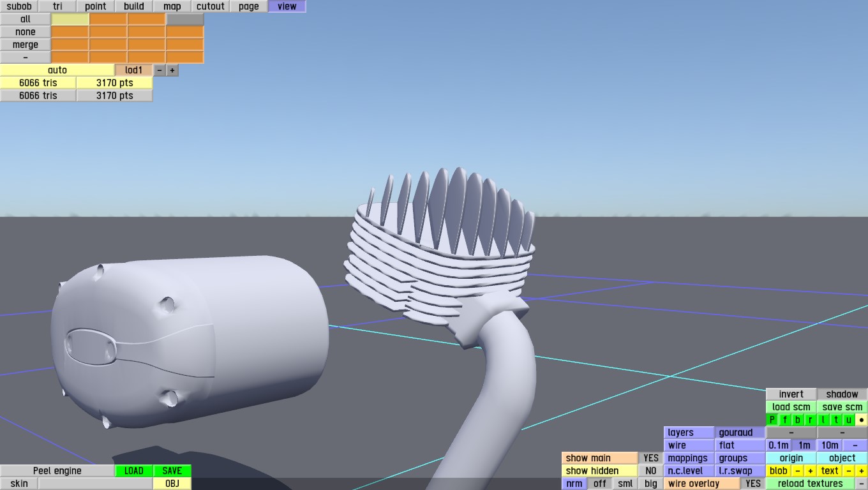This screenshot has height=490, width=868.
Task: Open the subob menu tab
Action: 19,6
